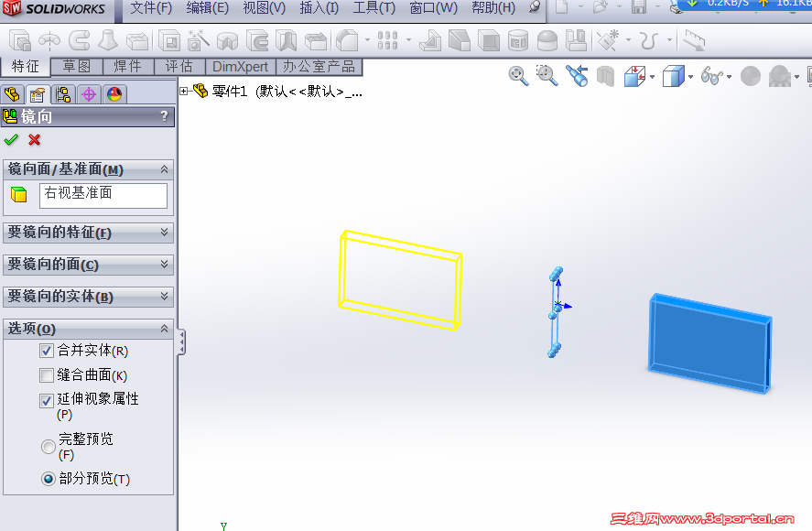Viewport: 812px width, 531px height.
Task: Switch to the 评估 tab
Action: 179,66
